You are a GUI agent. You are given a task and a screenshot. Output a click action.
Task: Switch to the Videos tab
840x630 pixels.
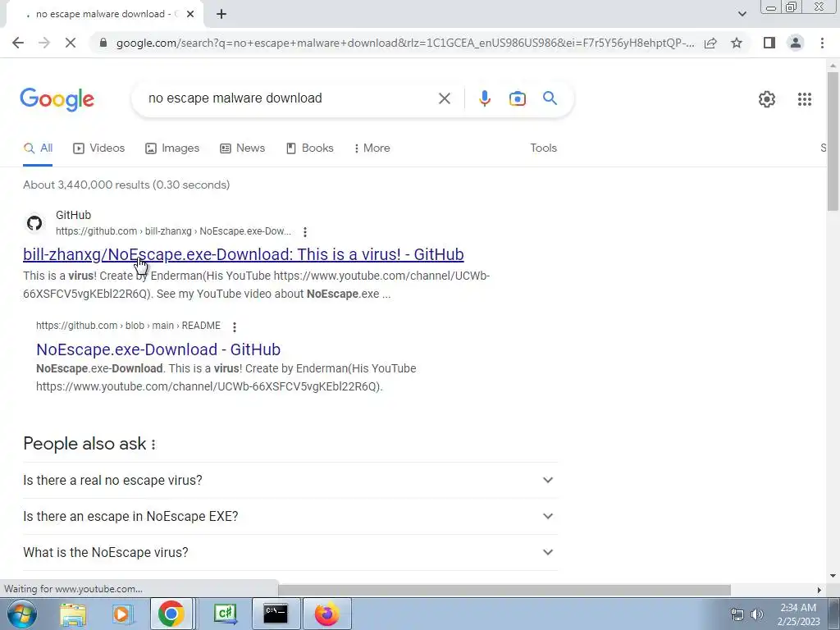point(98,148)
